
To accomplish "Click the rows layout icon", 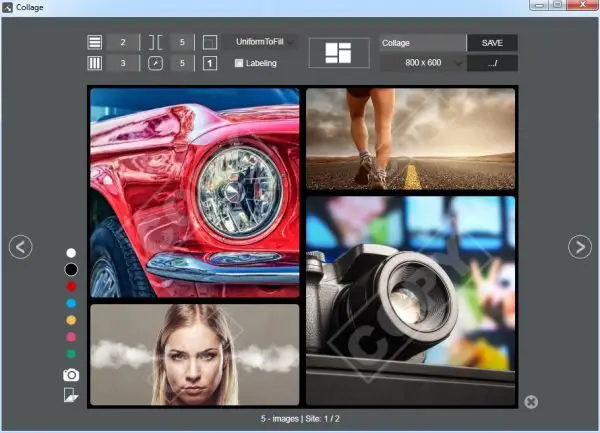I will coord(95,42).
